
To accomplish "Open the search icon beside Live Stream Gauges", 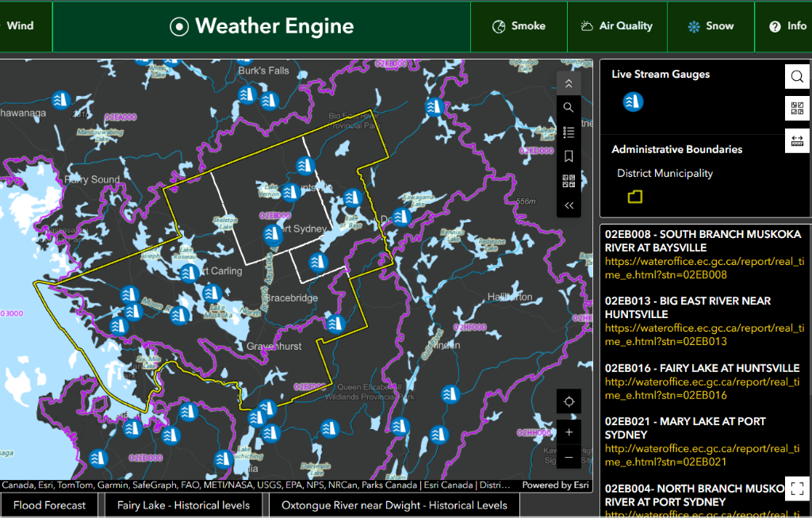I will (797, 76).
